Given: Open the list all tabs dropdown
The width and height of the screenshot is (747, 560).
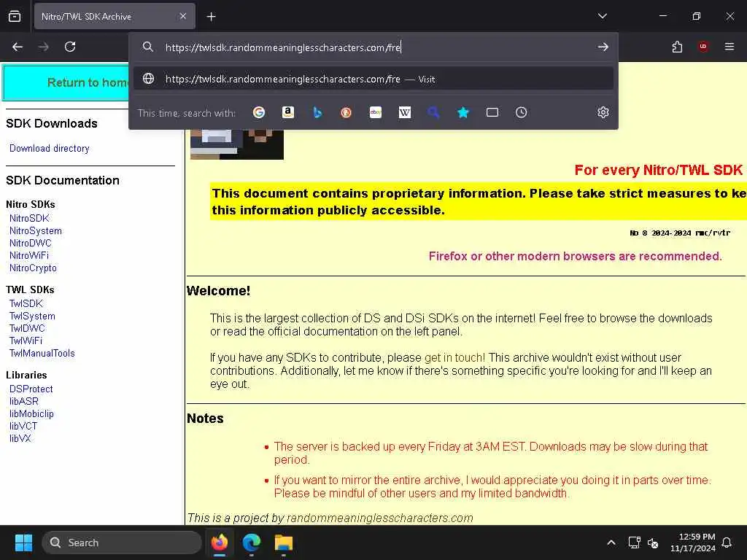Looking at the screenshot, I should click(x=602, y=16).
